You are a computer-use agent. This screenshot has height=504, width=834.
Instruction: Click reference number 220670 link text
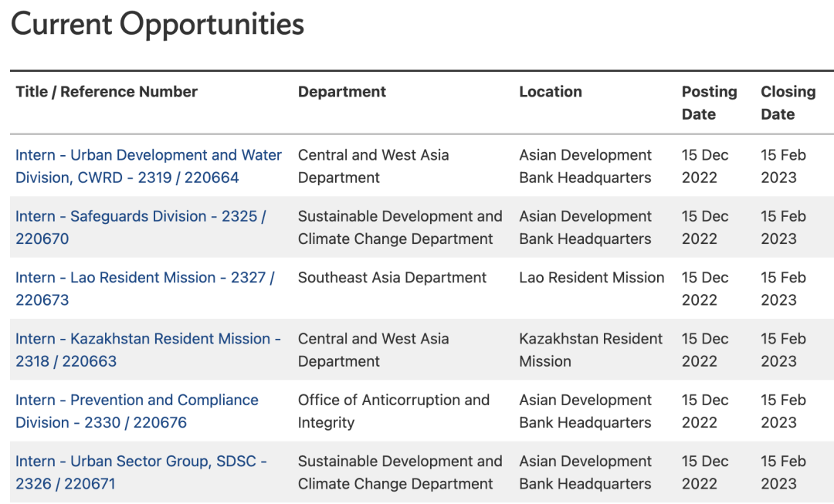coord(42,238)
